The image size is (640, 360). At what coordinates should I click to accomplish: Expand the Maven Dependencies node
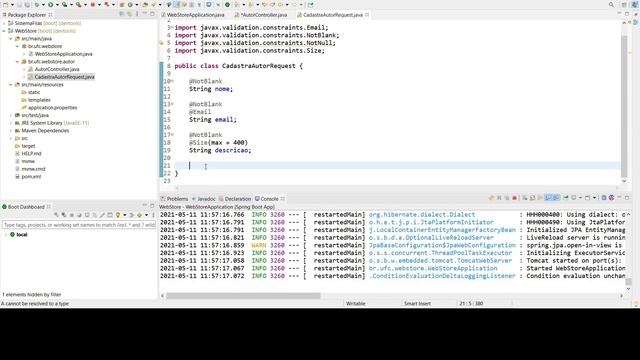pos(11,131)
